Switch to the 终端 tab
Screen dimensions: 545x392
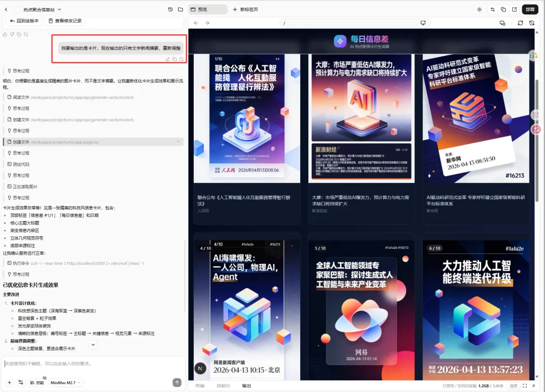click(x=200, y=386)
